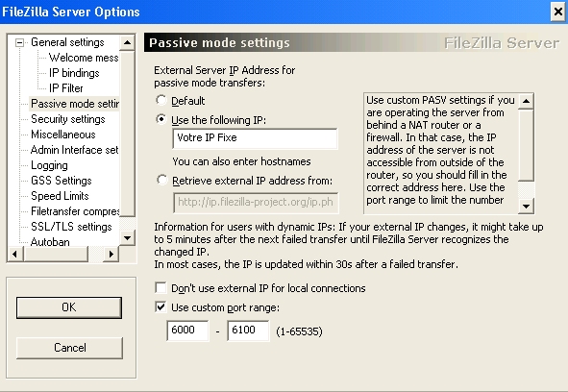Click the OK button
The width and height of the screenshot is (568, 392).
[69, 307]
